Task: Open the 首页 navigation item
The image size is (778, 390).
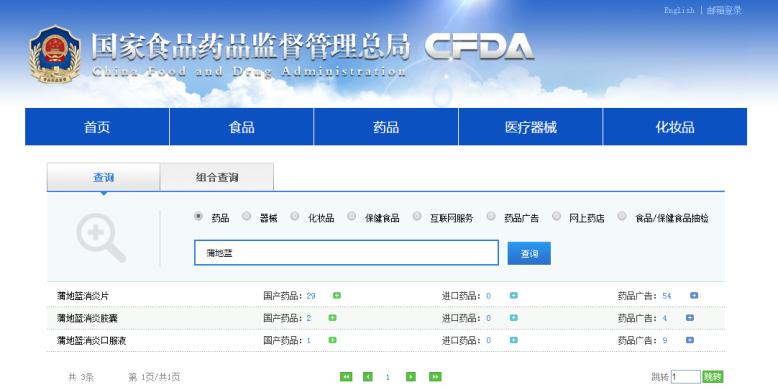Action: [x=97, y=127]
